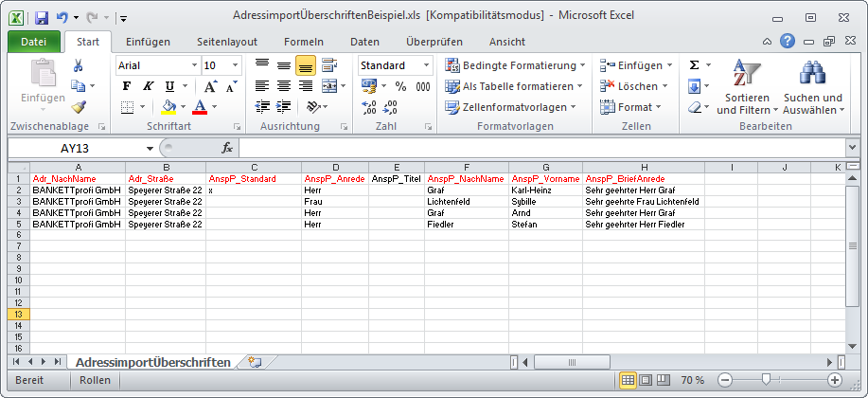Image resolution: width=868 pixels, height=398 pixels.
Task: Apply percent number format
Action: 400,86
